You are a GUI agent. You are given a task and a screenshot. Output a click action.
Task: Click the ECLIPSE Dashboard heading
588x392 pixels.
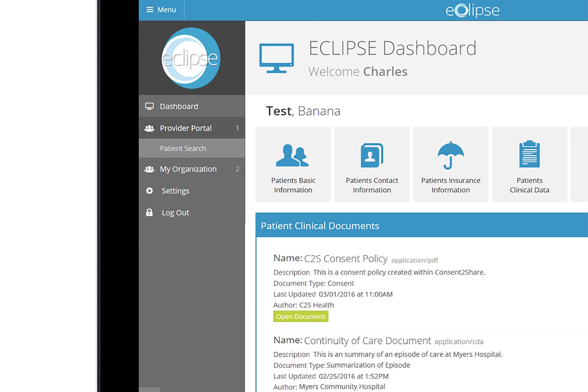click(392, 48)
